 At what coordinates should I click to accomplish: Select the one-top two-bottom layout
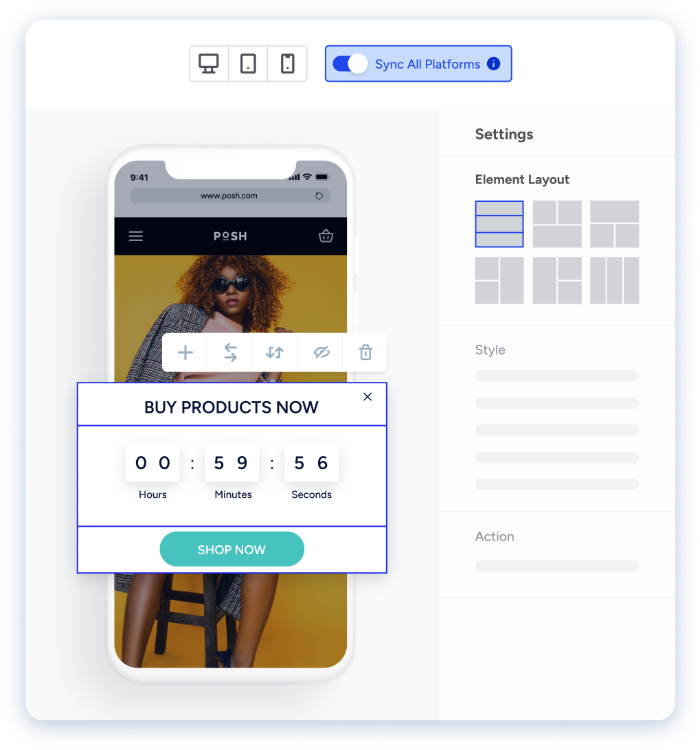click(x=614, y=224)
